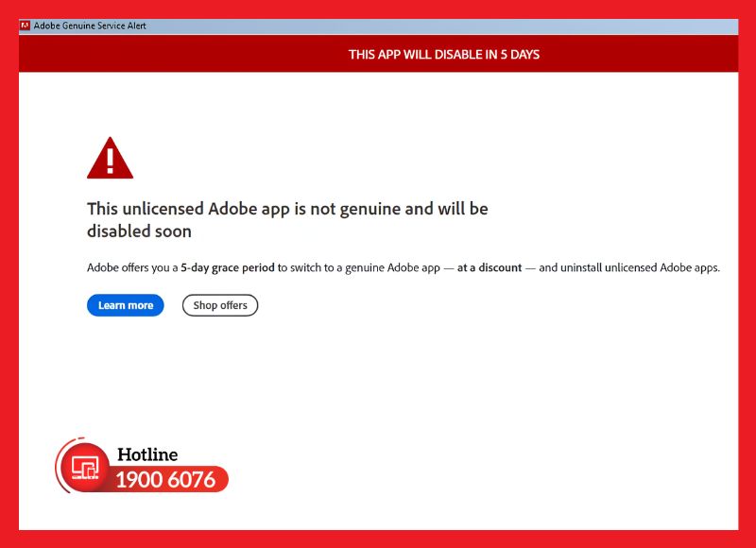Select the "THIS APP WILL DISABLE IN 5 DAYS" banner text
756x548 pixels.
pos(444,55)
